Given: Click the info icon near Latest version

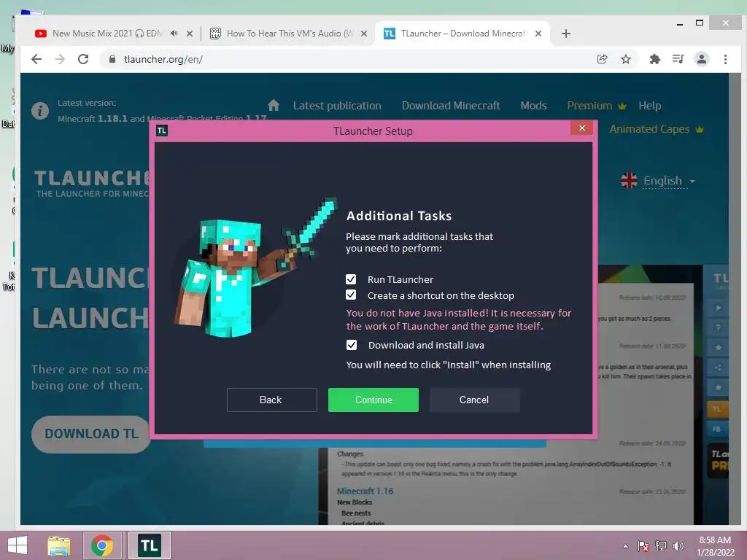Looking at the screenshot, I should [40, 111].
